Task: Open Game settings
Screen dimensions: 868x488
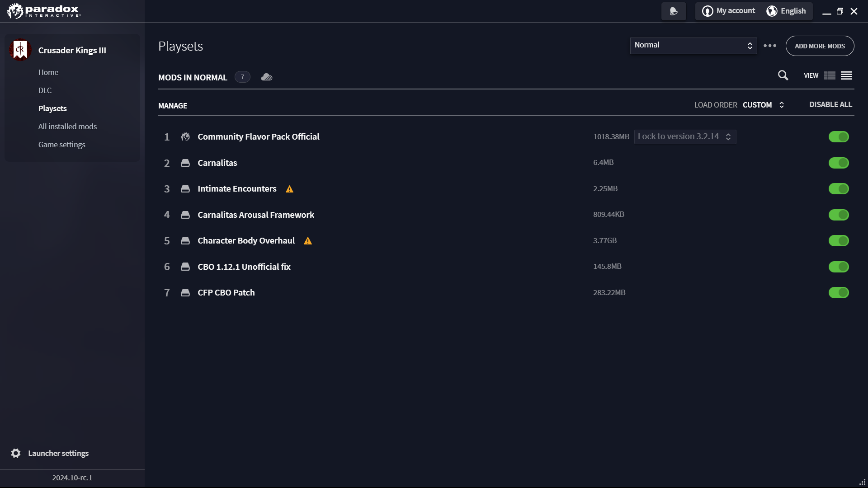Action: point(62,145)
